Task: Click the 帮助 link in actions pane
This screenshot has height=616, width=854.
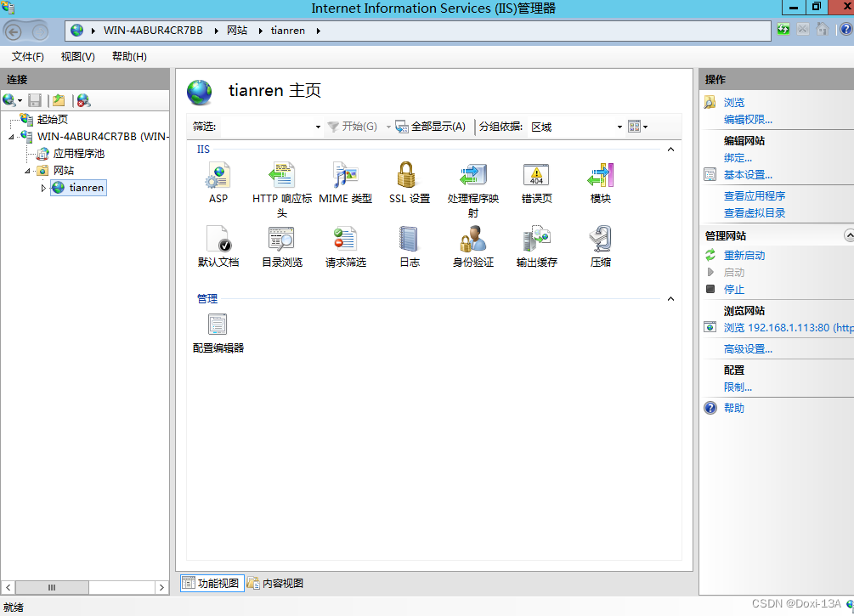Action: (733, 408)
